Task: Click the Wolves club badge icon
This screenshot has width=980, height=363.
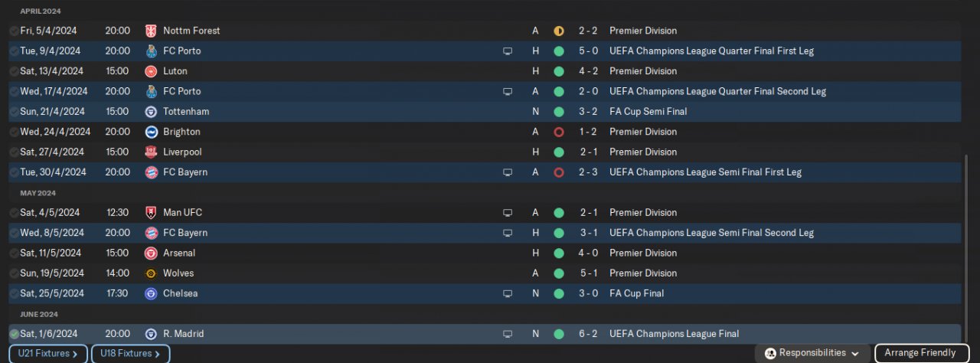Action: [151, 273]
